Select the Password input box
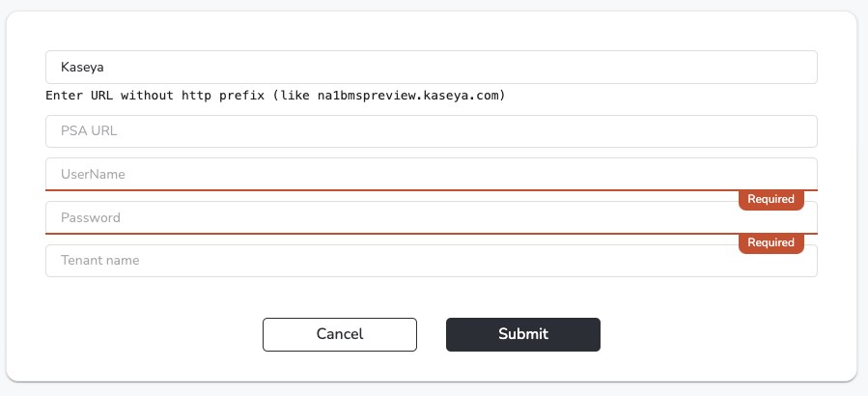 point(432,217)
